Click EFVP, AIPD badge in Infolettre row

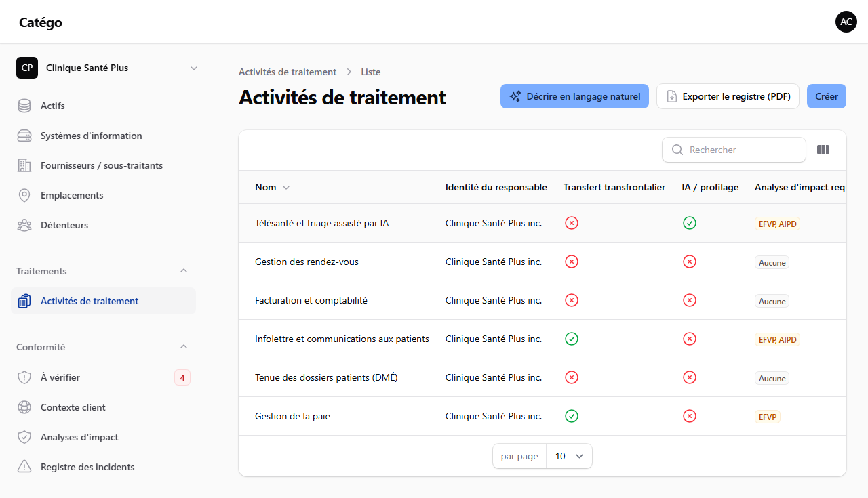[777, 339]
